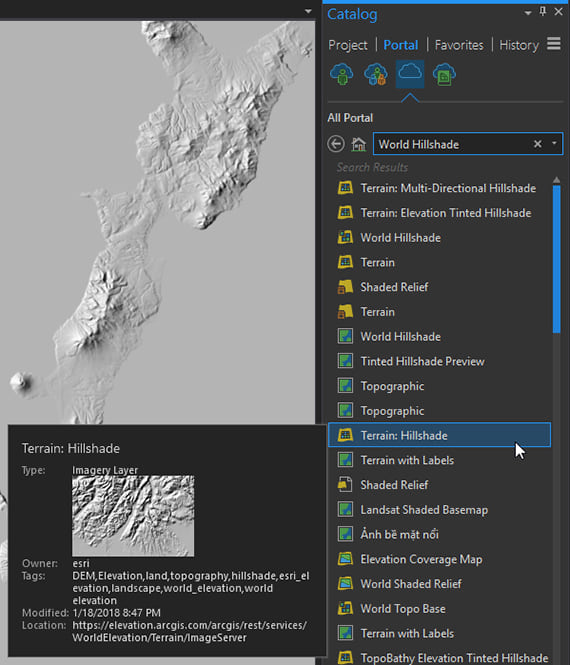Open the Living Atlas portal icon
The image size is (570, 665).
[x=444, y=74]
